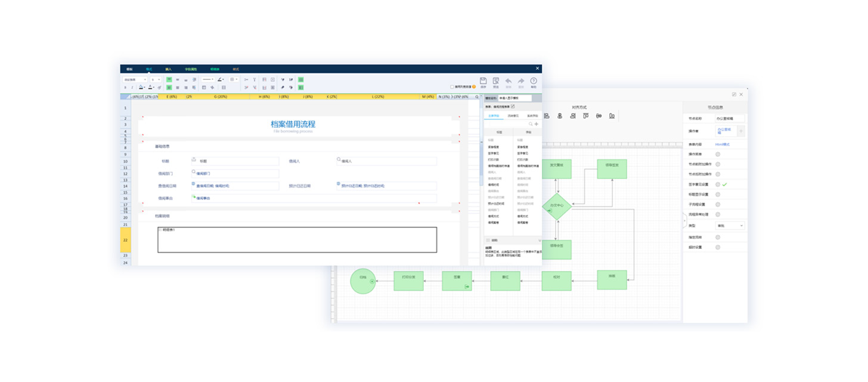Toggle the 超时设置 radio option
868x382 pixels.
point(718,247)
